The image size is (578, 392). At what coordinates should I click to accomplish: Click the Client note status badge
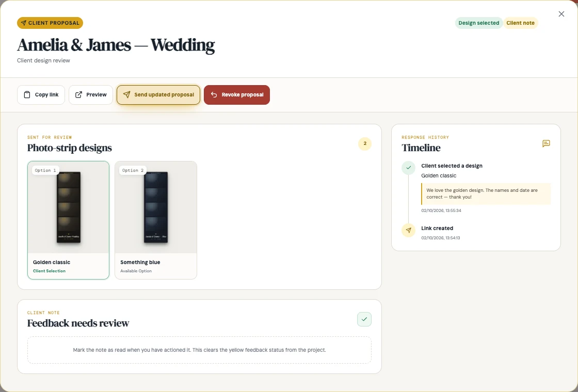coord(520,23)
